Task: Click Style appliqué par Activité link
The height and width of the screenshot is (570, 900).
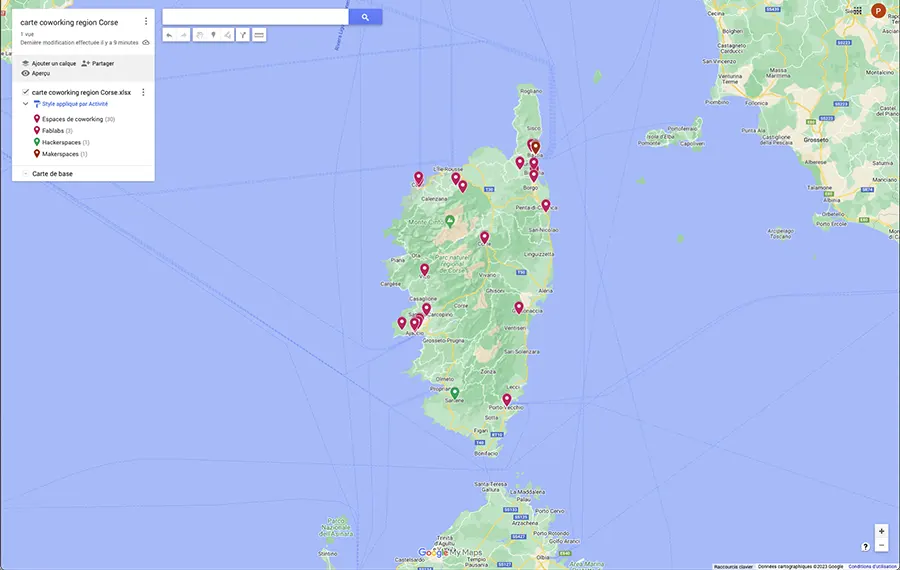Action: coord(74,104)
